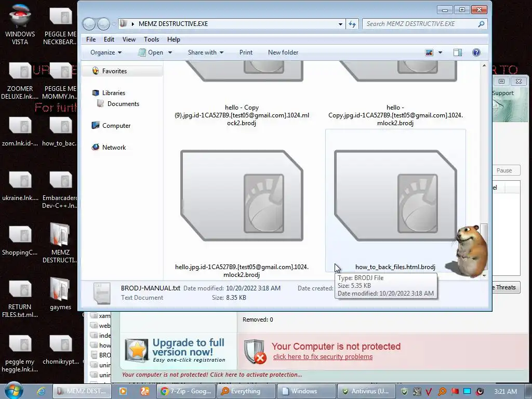Select hello.jpg encrypted file thumbnail
532x399 pixels.
[242, 196]
